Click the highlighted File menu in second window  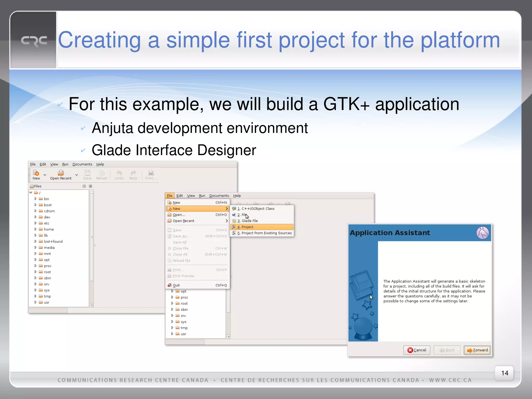click(170, 196)
